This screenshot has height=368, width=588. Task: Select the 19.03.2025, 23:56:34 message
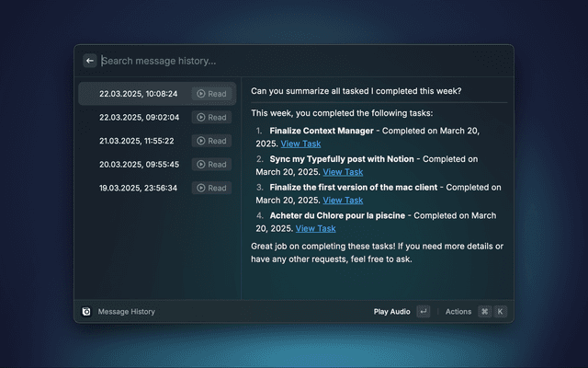pyautogui.click(x=138, y=188)
